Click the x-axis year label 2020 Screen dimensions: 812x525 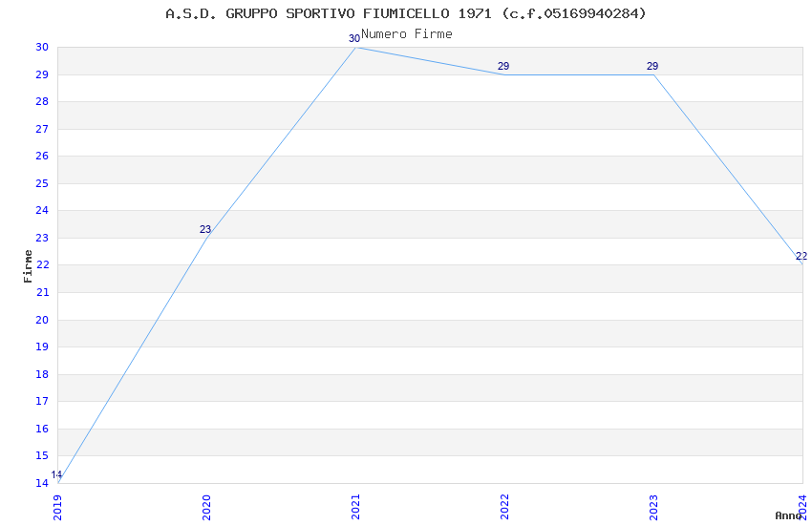tap(206, 508)
